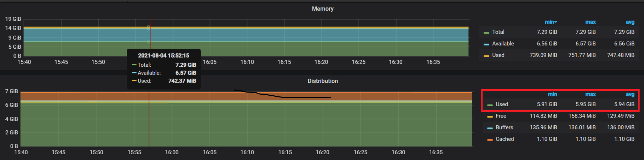
Task: Toggle the Free series in Distribution legend
Action: point(501,116)
